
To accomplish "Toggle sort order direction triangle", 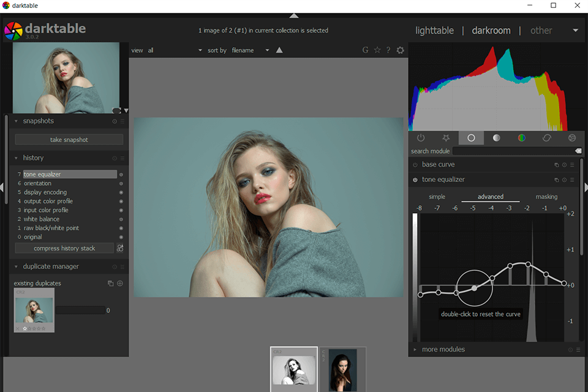I will pyautogui.click(x=279, y=50).
